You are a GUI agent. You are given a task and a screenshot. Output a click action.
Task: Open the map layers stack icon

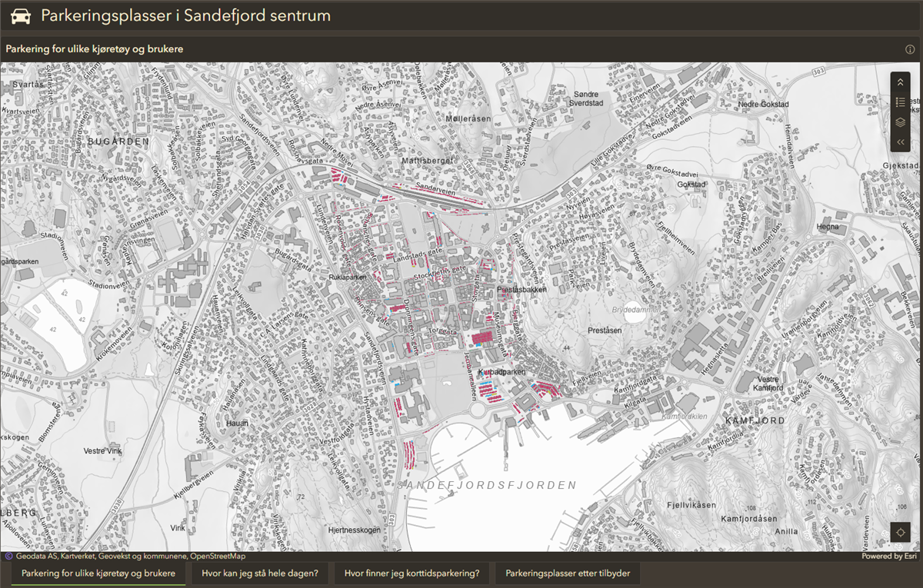click(x=900, y=122)
